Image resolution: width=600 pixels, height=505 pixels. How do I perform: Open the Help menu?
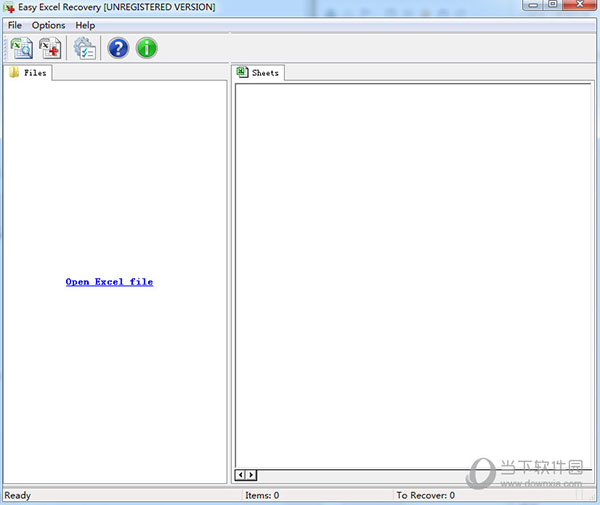85,25
